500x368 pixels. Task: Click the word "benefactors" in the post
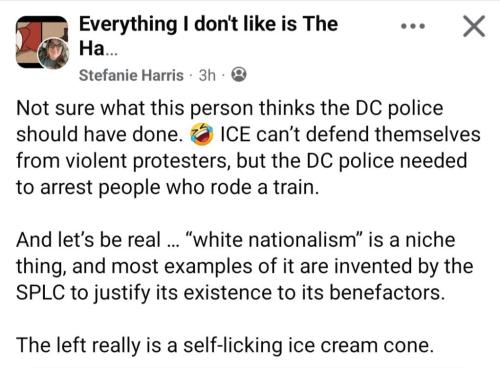click(x=387, y=292)
